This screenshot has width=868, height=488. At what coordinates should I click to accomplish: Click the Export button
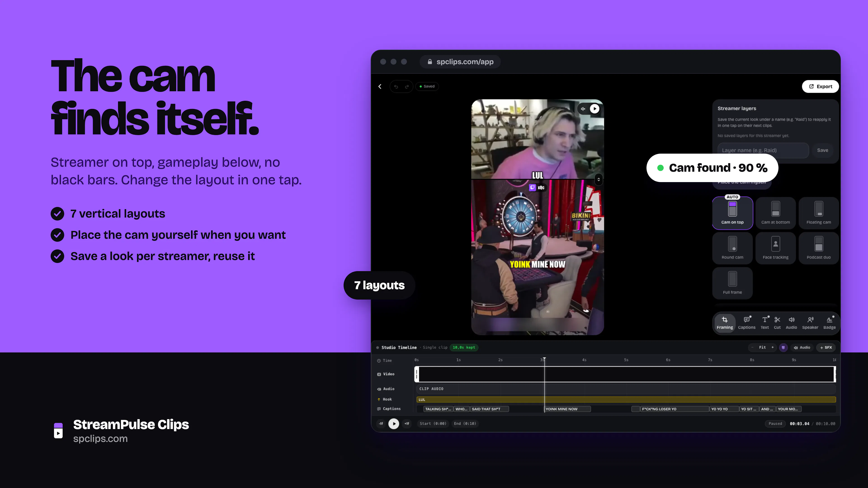[x=821, y=87]
